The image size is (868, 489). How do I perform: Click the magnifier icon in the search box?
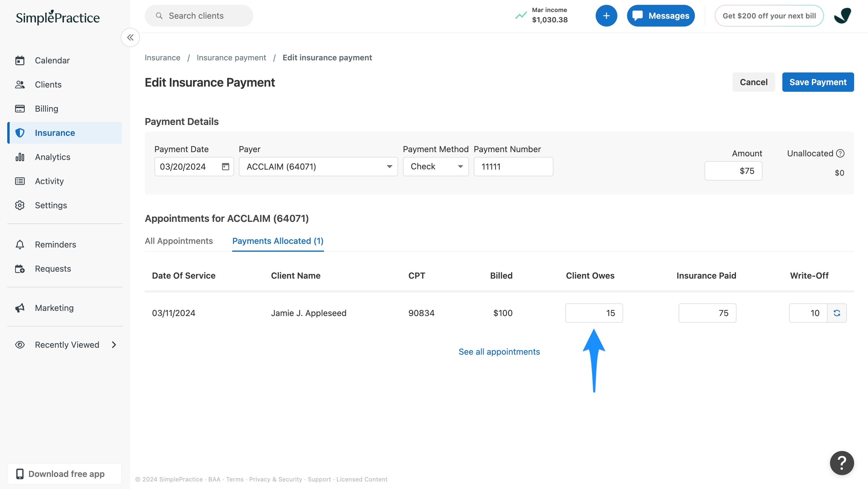coord(159,16)
